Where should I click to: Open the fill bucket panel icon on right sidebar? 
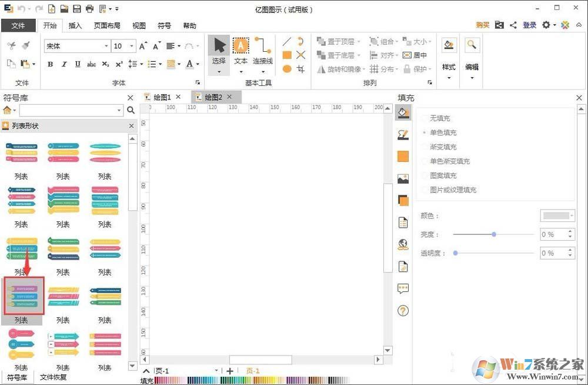click(x=403, y=113)
